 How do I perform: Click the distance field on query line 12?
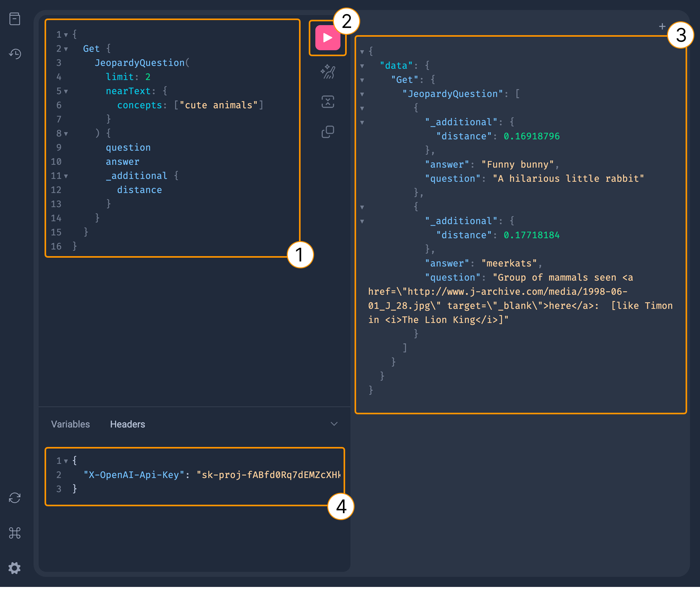pos(139,190)
